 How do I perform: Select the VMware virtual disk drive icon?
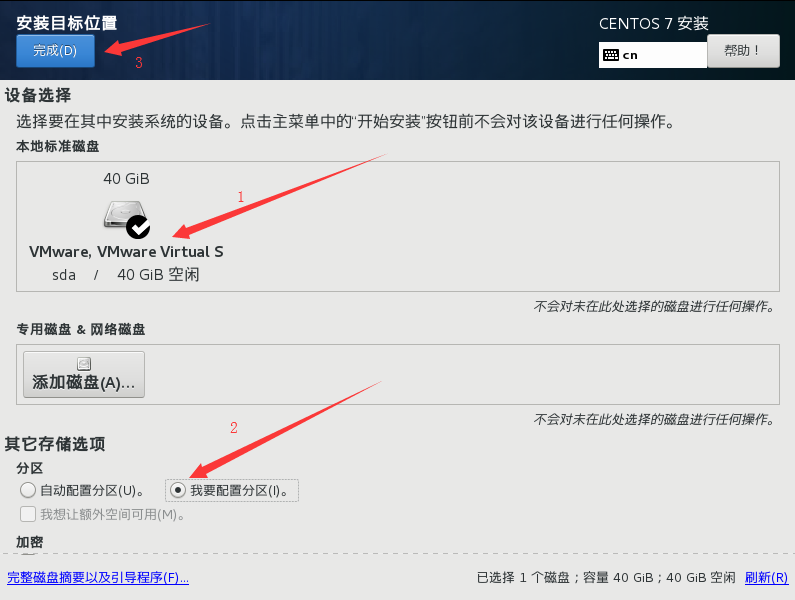tap(125, 215)
